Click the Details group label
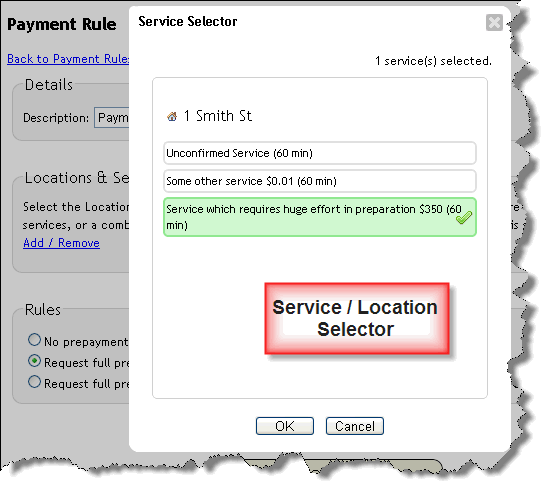This screenshot has width=543, height=483. pyautogui.click(x=49, y=85)
